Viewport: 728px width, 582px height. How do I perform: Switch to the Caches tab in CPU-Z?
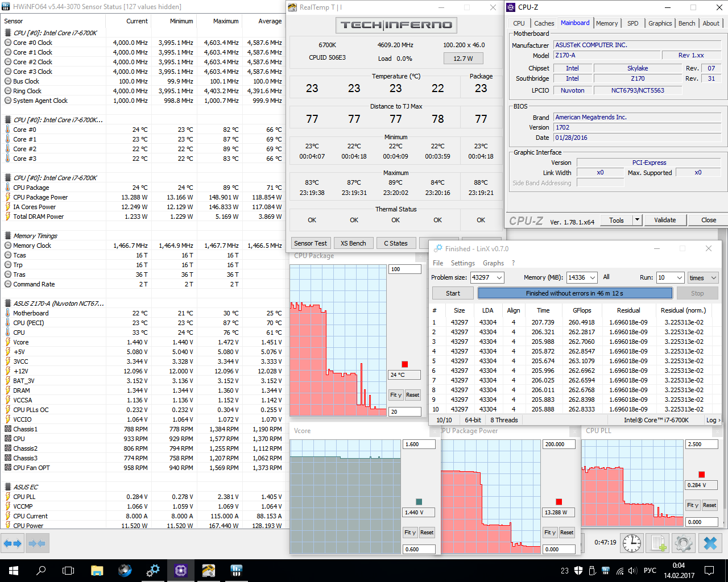pyautogui.click(x=544, y=23)
